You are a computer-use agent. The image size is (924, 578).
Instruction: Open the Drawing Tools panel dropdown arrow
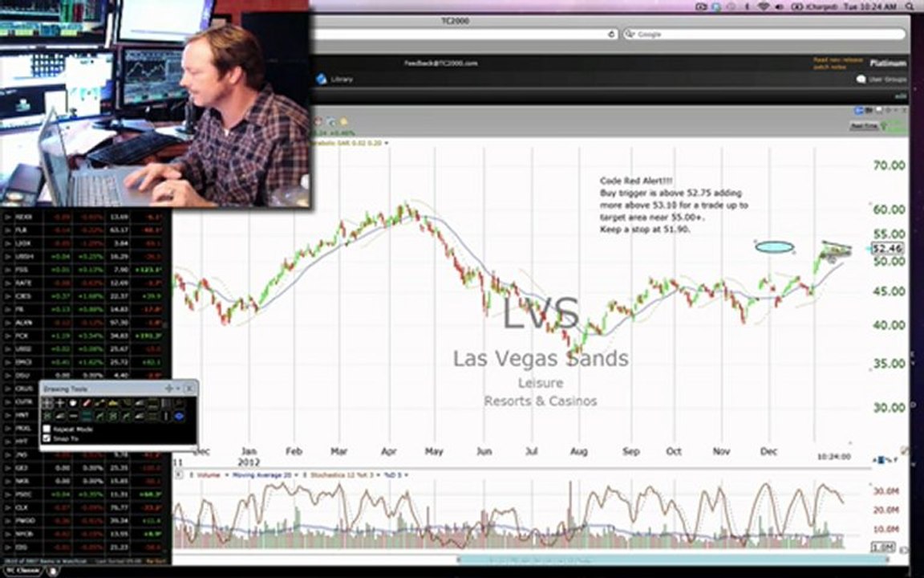(x=179, y=389)
